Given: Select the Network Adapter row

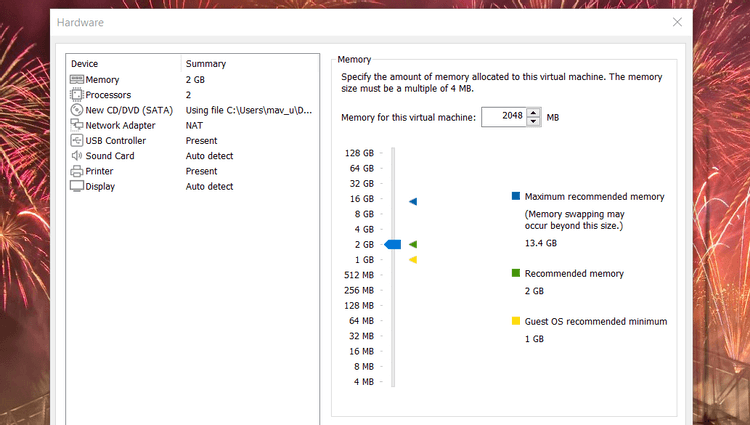Looking at the screenshot, I should (192, 125).
